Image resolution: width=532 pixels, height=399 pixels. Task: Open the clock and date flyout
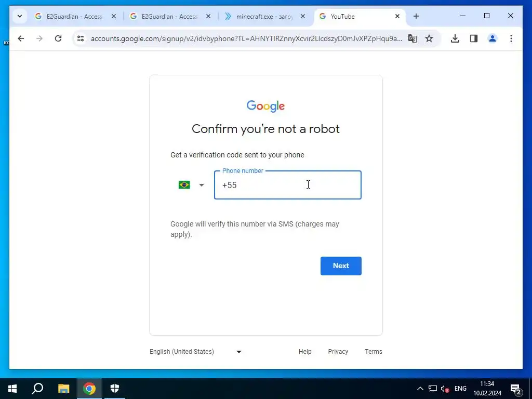[487, 389]
